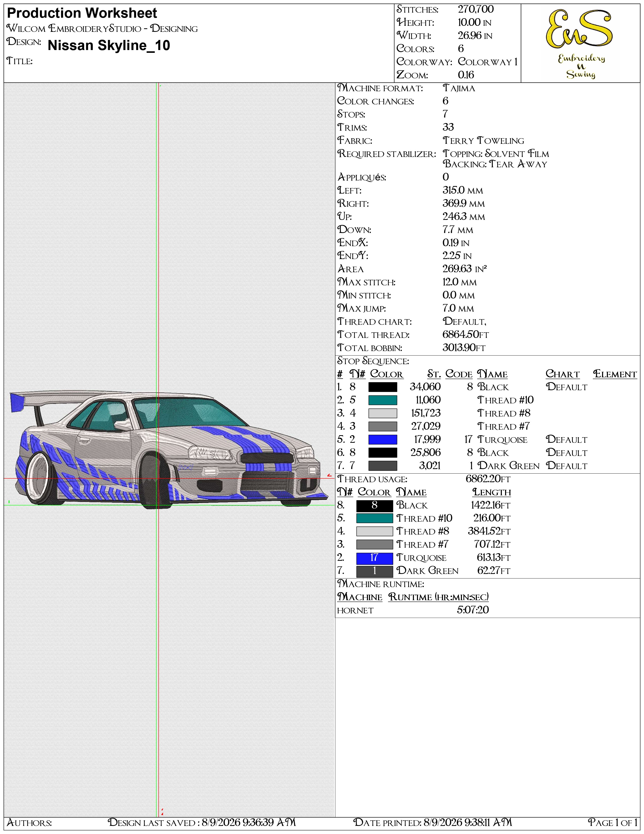644x834 pixels.
Task: Select the Stitches value "270,700"
Action: 476,9
